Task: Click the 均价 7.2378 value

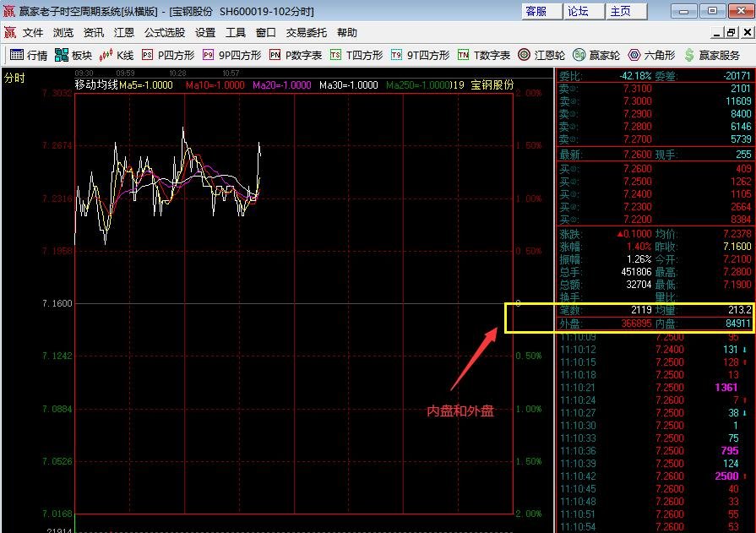Action: click(x=737, y=234)
